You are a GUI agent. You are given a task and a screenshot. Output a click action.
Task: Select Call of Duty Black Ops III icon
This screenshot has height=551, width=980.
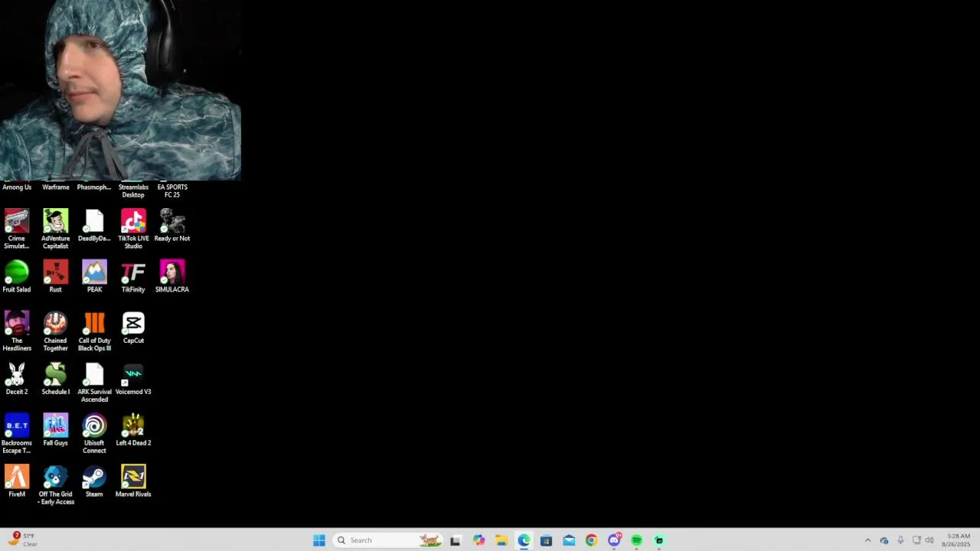pyautogui.click(x=94, y=331)
